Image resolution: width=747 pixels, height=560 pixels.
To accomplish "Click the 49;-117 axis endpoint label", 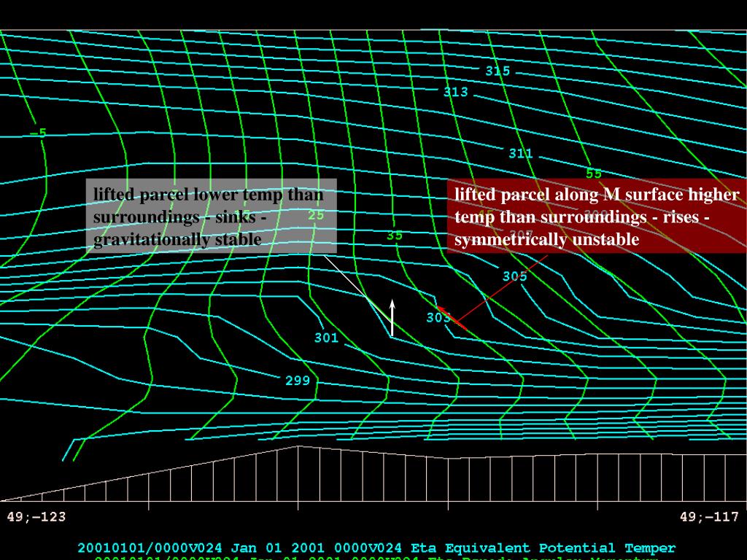I will pos(709,517).
